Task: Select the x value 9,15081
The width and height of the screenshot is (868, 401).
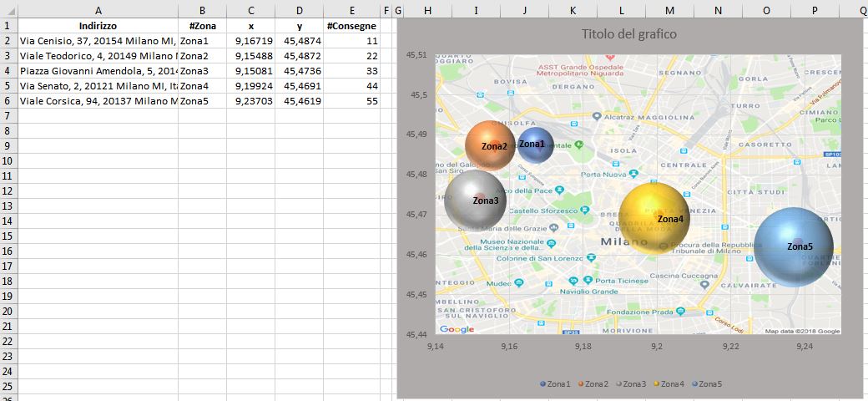Action: coord(250,70)
